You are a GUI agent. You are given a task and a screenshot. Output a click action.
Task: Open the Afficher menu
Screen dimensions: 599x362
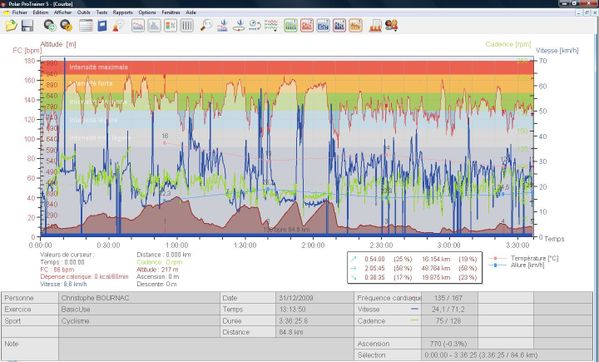coord(63,12)
